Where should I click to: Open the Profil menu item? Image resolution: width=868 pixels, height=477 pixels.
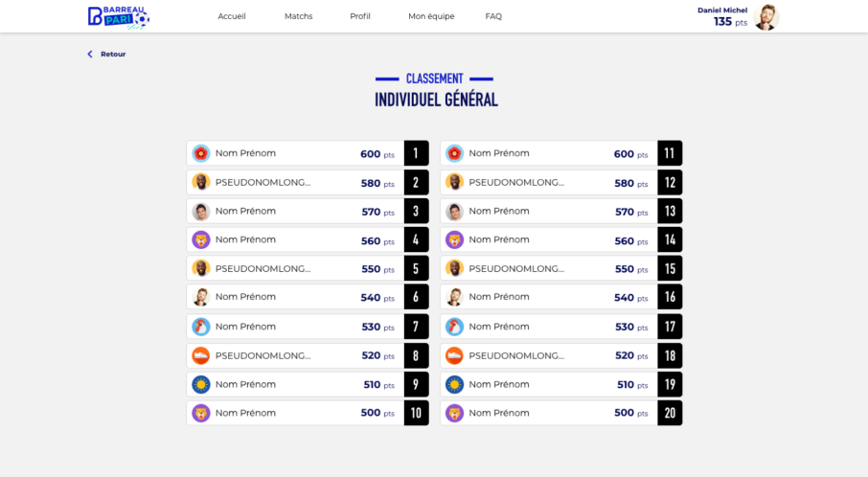pos(360,16)
